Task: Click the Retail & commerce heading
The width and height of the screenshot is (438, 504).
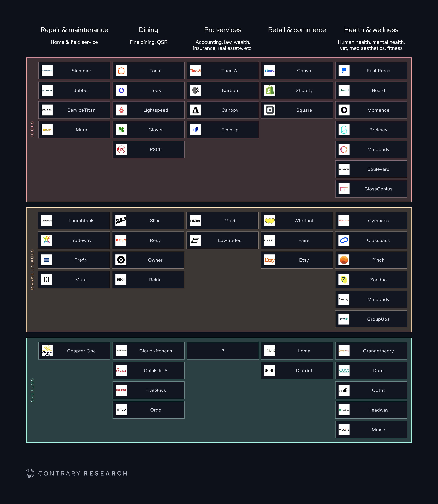Action: 297,30
